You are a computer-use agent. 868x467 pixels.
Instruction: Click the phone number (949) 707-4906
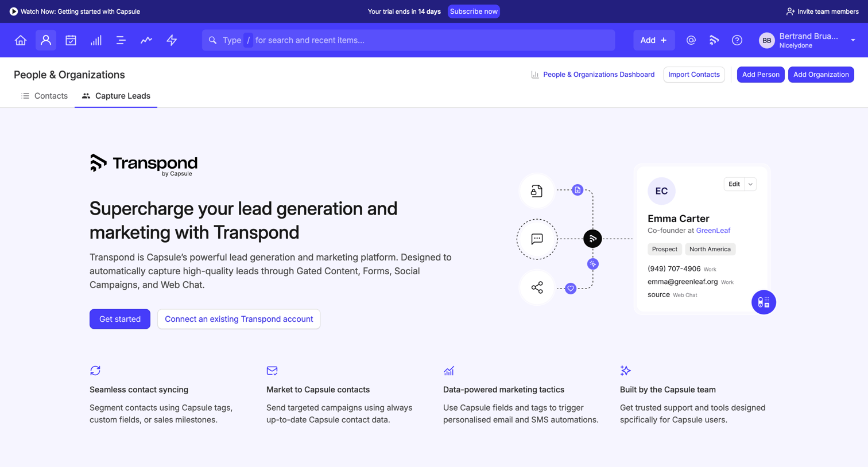pos(674,268)
